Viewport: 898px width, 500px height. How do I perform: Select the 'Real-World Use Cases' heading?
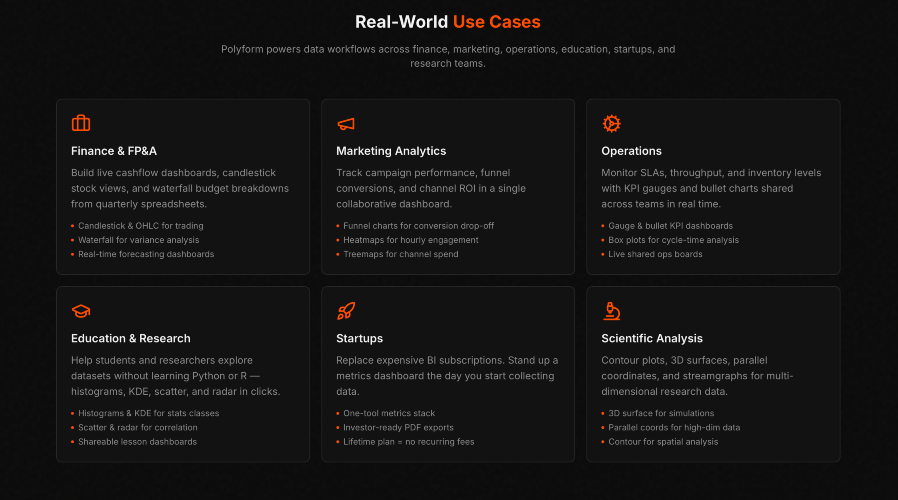click(x=448, y=22)
